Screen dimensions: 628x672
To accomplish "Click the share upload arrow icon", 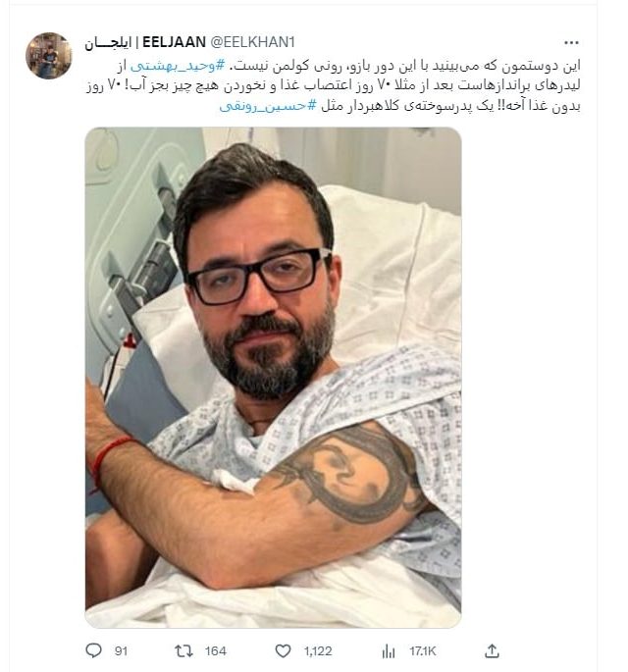I will pos(492,651).
